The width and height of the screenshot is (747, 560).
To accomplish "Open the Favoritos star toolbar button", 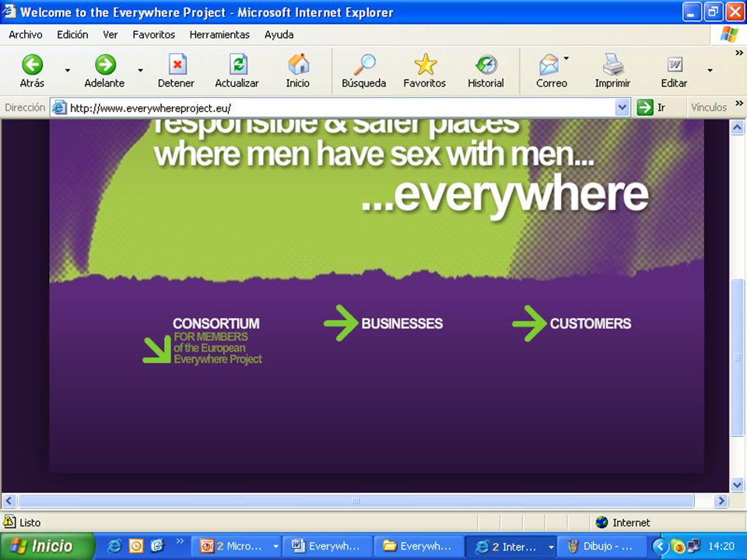I will 425,71.
